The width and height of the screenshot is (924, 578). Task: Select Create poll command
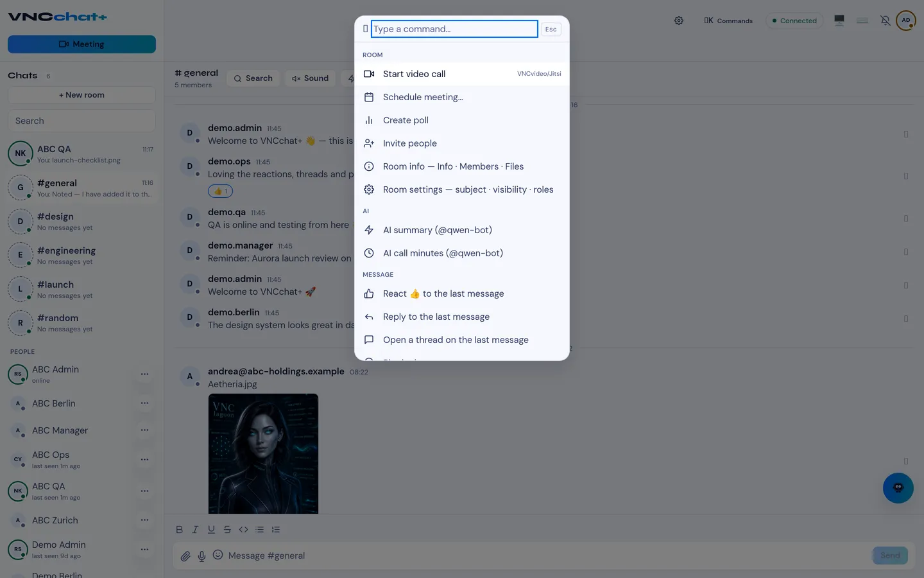click(462, 120)
